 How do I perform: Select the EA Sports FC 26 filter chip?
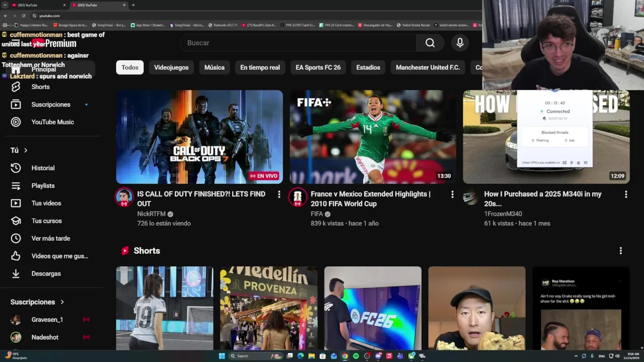pos(318,67)
